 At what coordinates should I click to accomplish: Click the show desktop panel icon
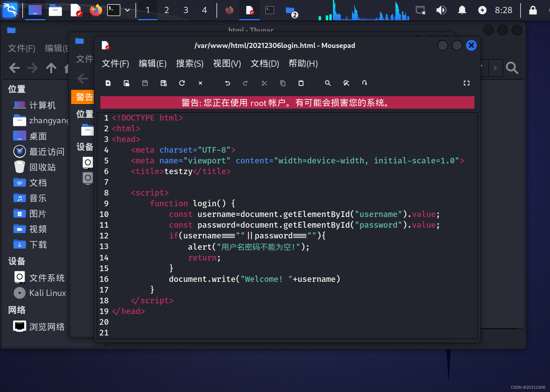(x=35, y=10)
